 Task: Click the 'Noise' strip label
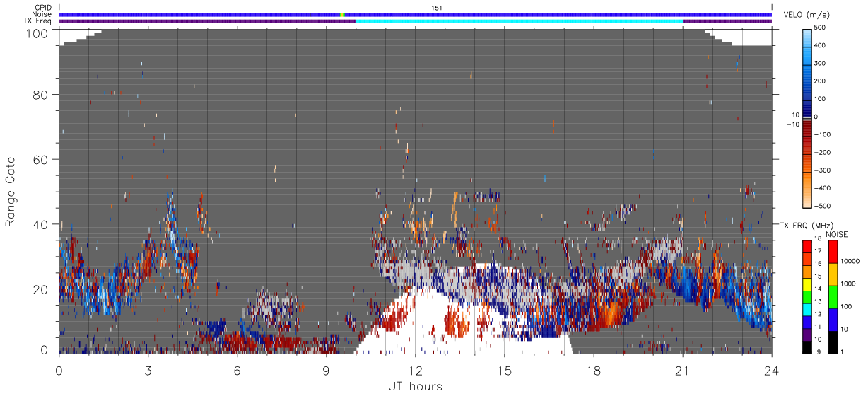42,14
